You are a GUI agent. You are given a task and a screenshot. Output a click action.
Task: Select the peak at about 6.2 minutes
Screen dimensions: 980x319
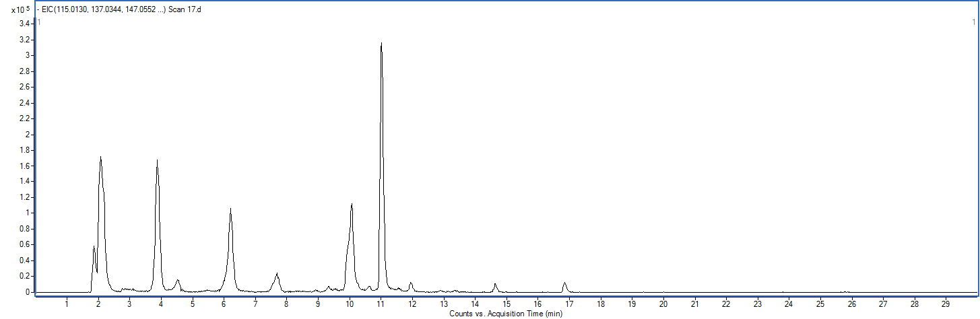pos(230,210)
